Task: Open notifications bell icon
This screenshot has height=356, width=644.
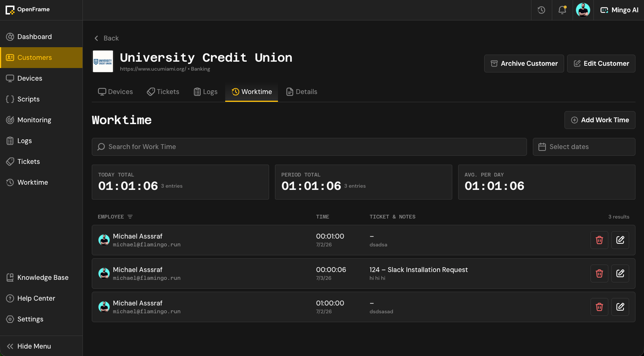Action: (x=562, y=10)
